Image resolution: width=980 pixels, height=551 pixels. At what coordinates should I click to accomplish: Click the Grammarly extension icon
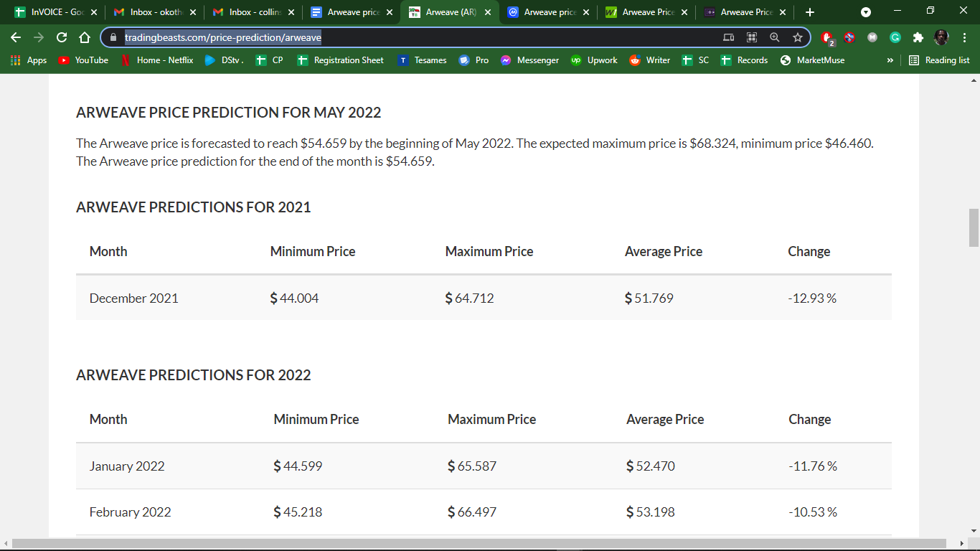tap(896, 37)
